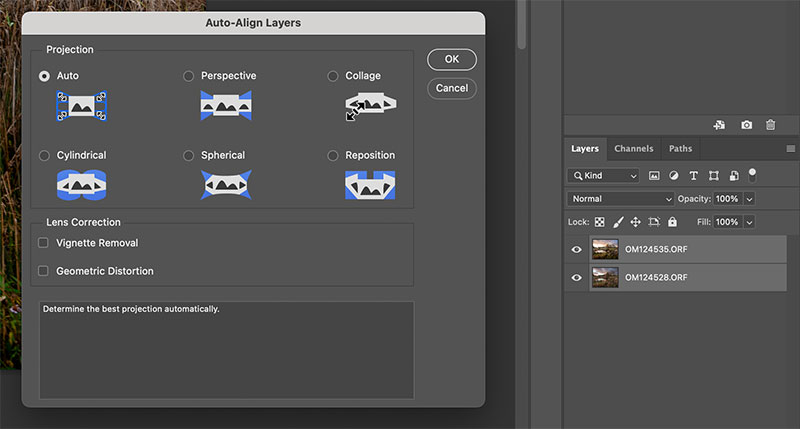This screenshot has width=800, height=429.
Task: Choose the Reposition projection radio button
Action: 333,156
